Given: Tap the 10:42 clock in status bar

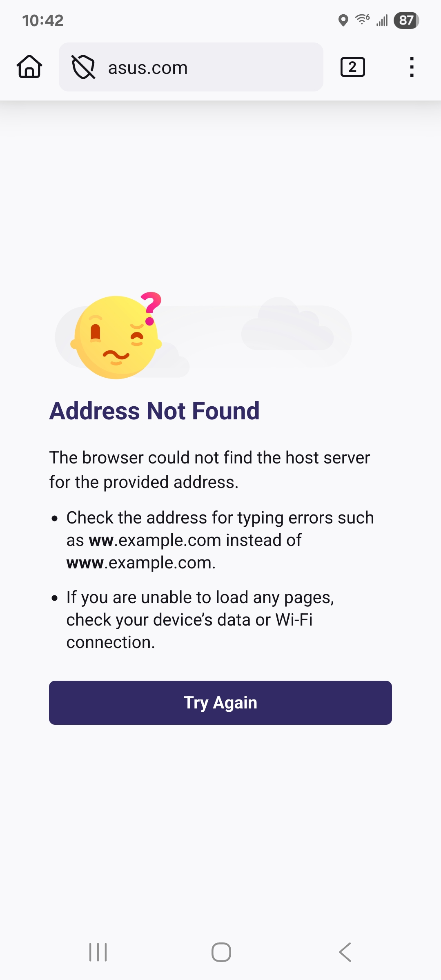Looking at the screenshot, I should click(x=43, y=20).
